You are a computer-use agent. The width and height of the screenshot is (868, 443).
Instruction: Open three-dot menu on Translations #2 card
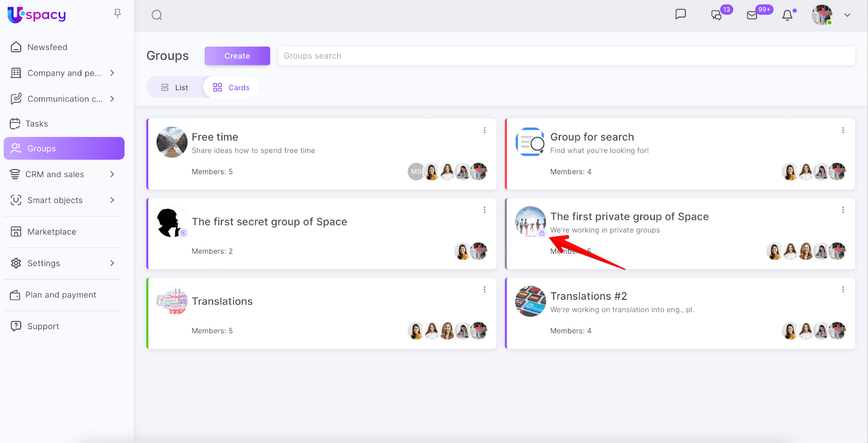(843, 289)
